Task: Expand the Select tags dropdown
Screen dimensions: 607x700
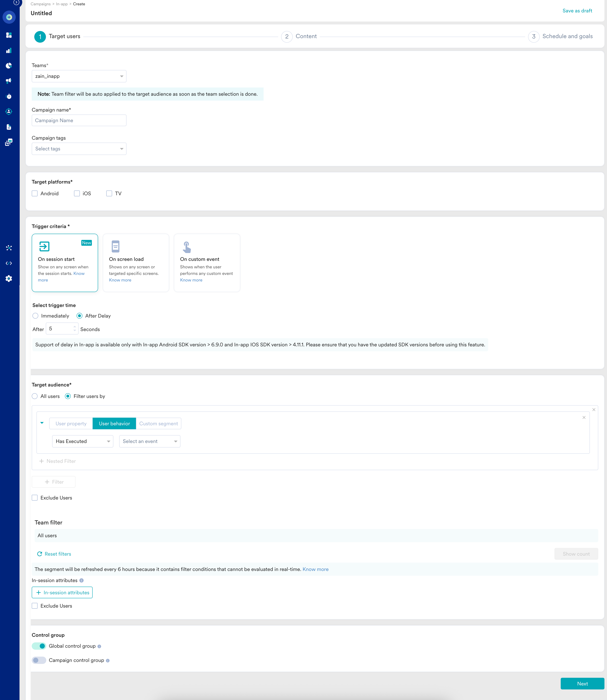Action: [79, 149]
